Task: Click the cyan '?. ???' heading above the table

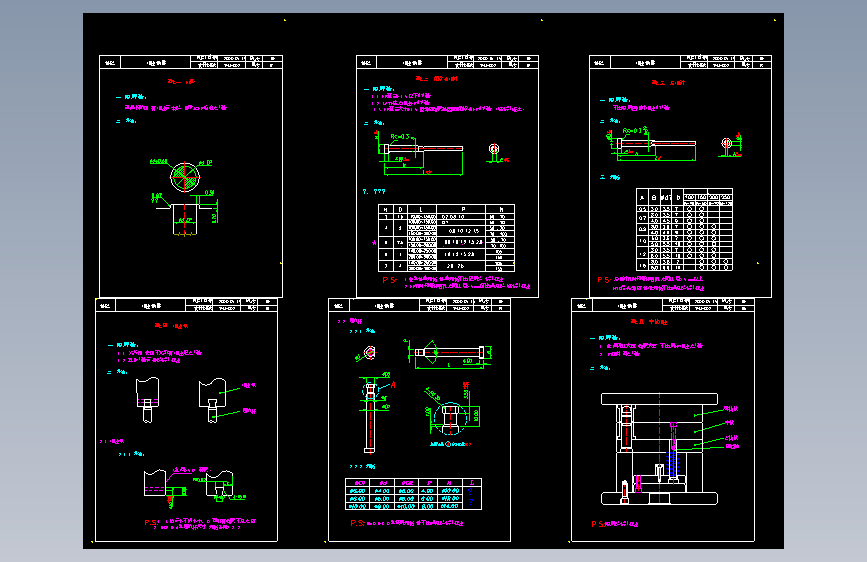Action: pos(374,191)
